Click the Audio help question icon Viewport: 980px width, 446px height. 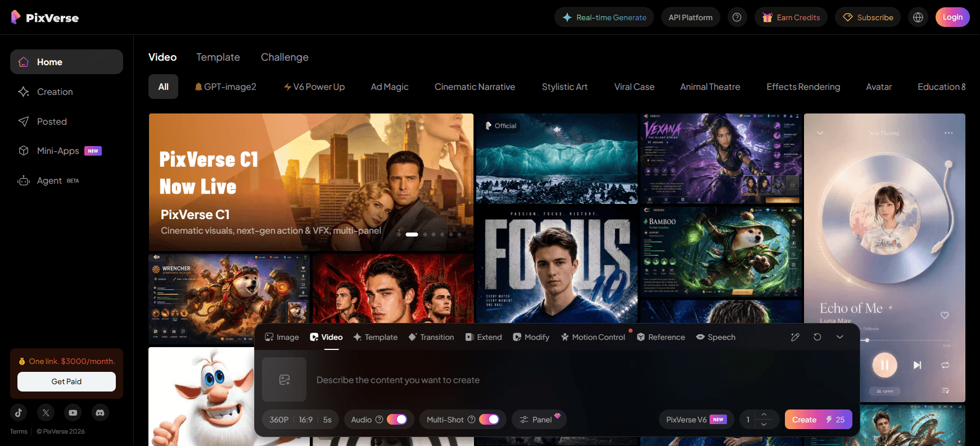[379, 420]
